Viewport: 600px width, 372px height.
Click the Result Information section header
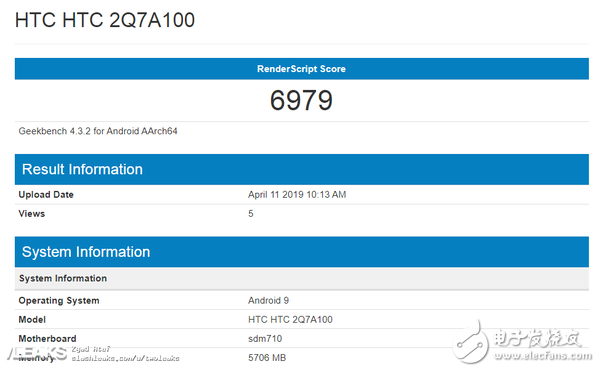[x=302, y=170]
